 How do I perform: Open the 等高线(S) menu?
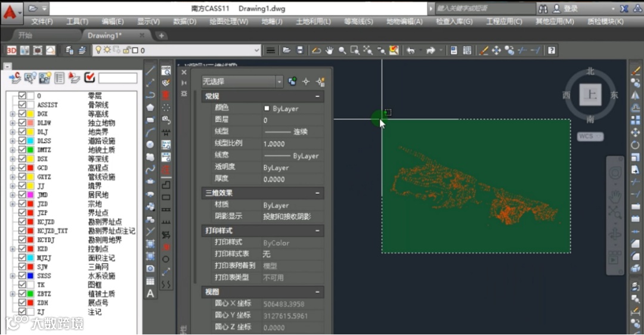(358, 21)
